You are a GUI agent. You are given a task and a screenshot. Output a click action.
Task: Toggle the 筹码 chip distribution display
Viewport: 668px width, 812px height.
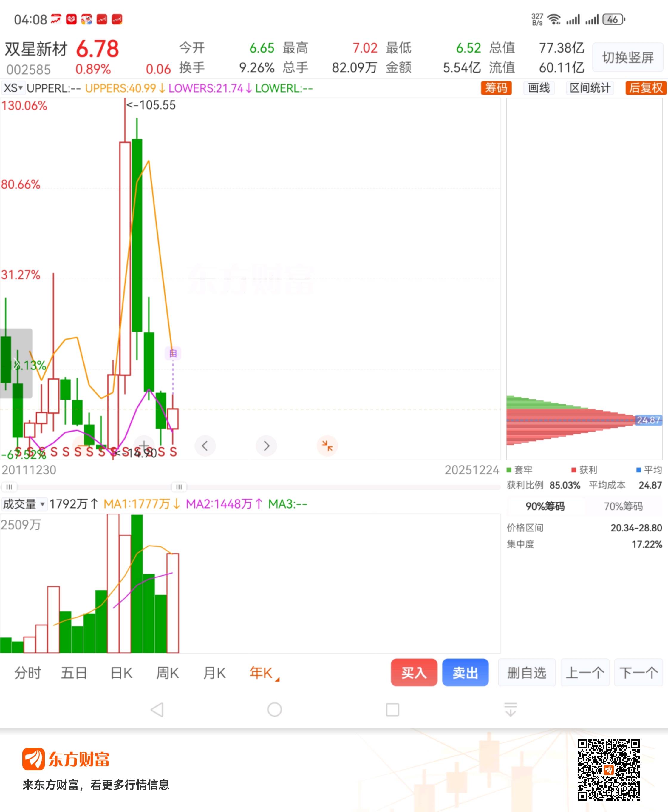[496, 88]
